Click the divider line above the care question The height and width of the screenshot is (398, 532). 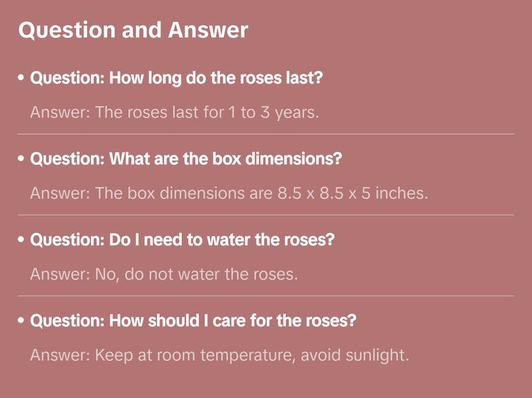(x=266, y=296)
